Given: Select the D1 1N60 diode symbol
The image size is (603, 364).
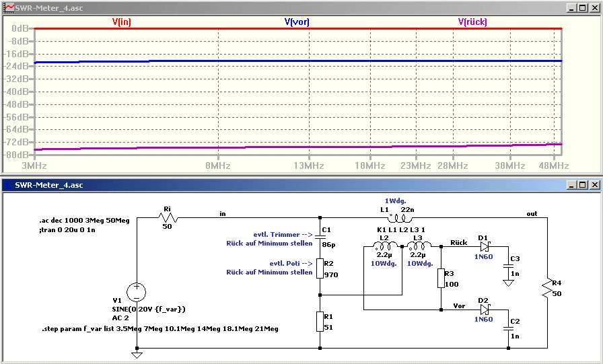Looking at the screenshot, I should pos(485,246).
